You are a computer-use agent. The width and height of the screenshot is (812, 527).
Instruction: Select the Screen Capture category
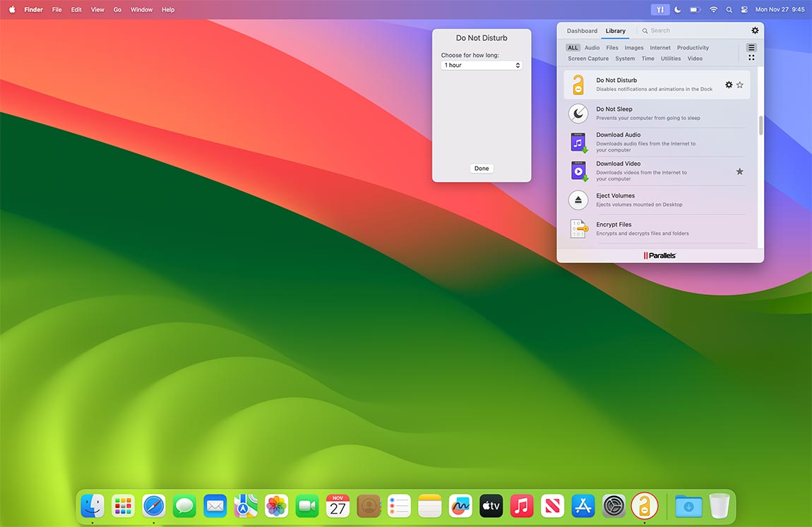[588, 59]
